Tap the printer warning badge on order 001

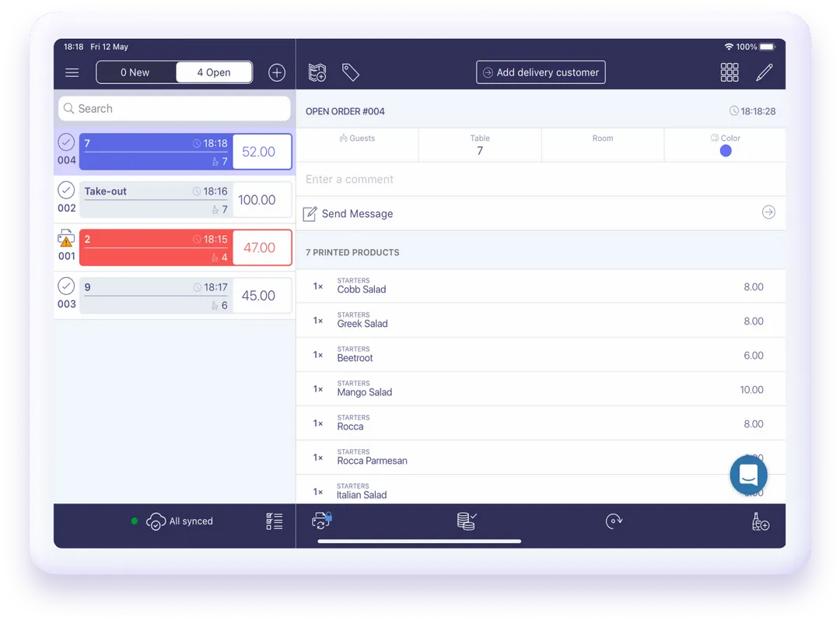[65, 238]
